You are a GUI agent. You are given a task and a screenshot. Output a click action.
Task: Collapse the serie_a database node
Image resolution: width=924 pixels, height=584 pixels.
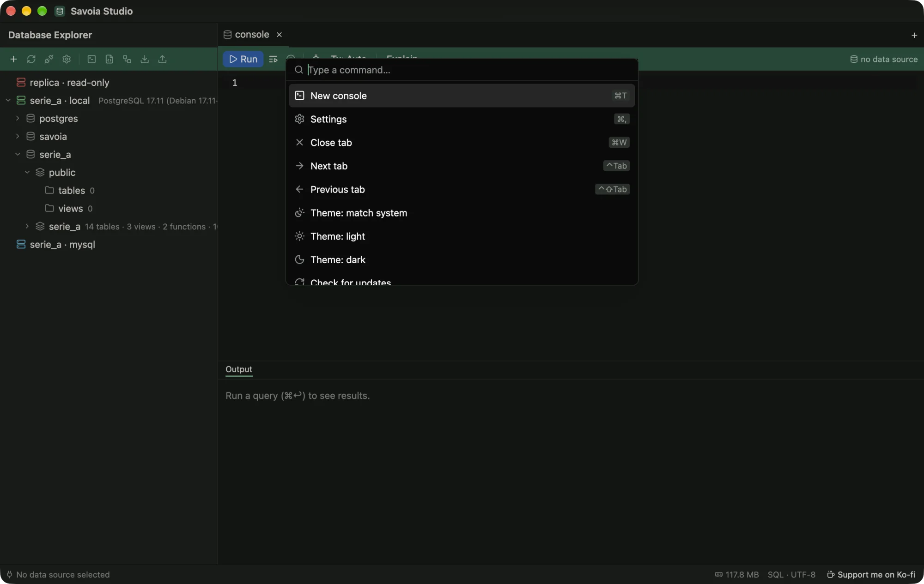(18, 154)
